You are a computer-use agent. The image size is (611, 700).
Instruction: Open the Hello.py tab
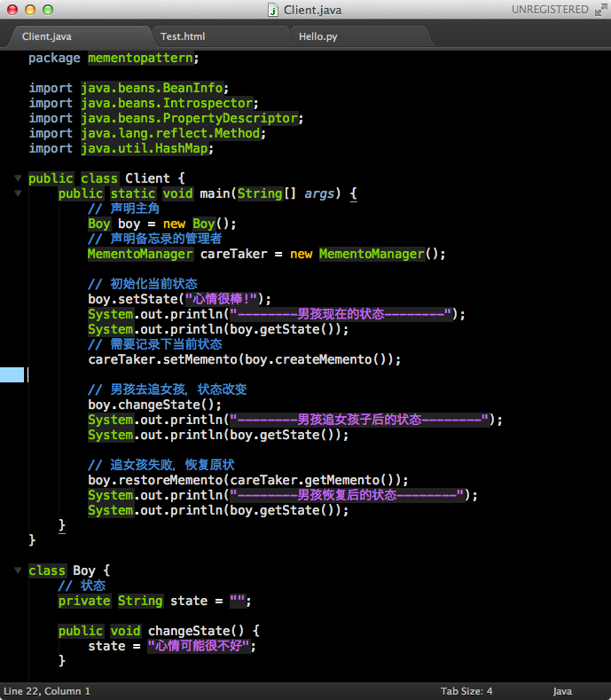pyautogui.click(x=317, y=36)
